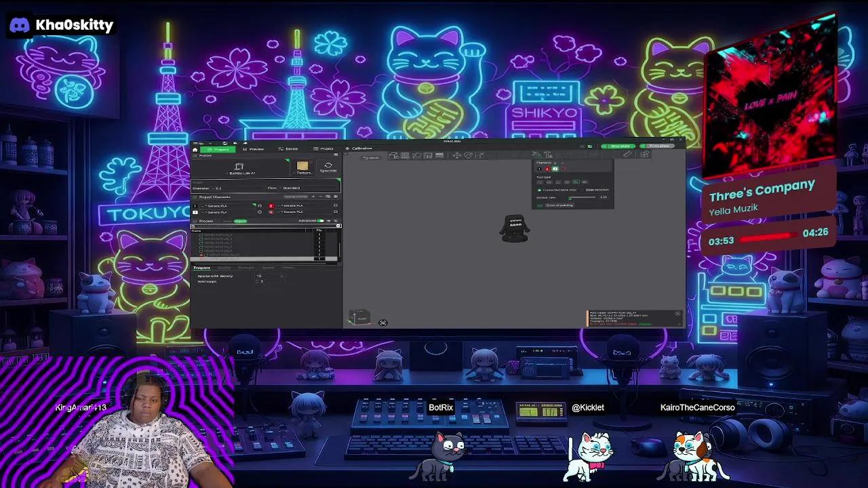The image size is (868, 488).
Task: Switch to the Preview tab
Action: point(254,149)
